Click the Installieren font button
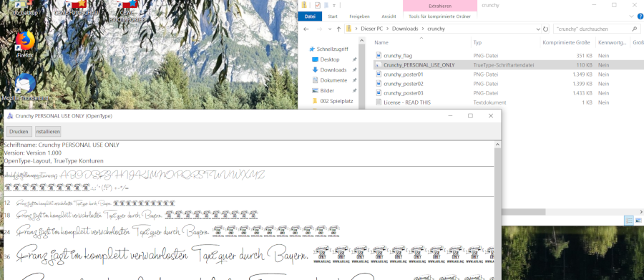Viewport: 644px width, 280px height. 48,132
